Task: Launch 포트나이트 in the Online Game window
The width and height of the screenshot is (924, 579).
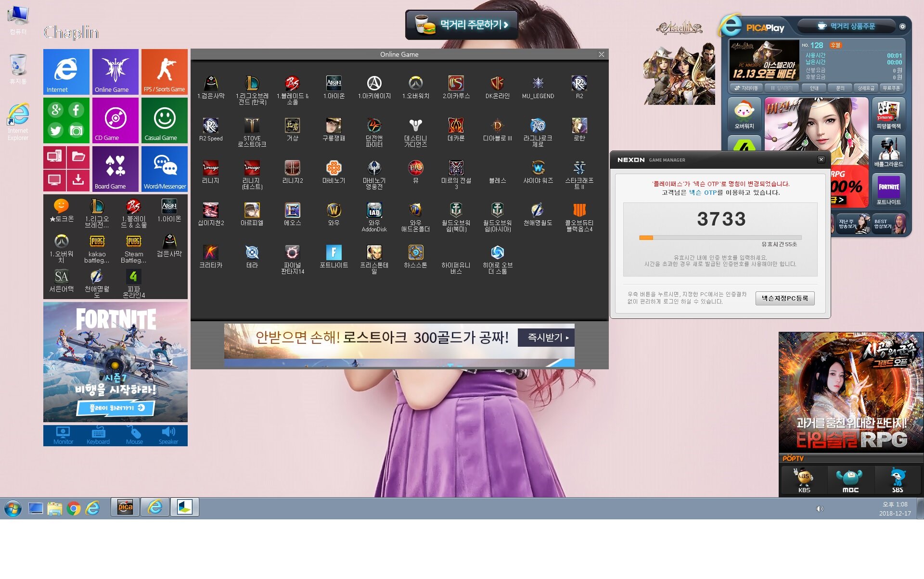Action: point(334,256)
